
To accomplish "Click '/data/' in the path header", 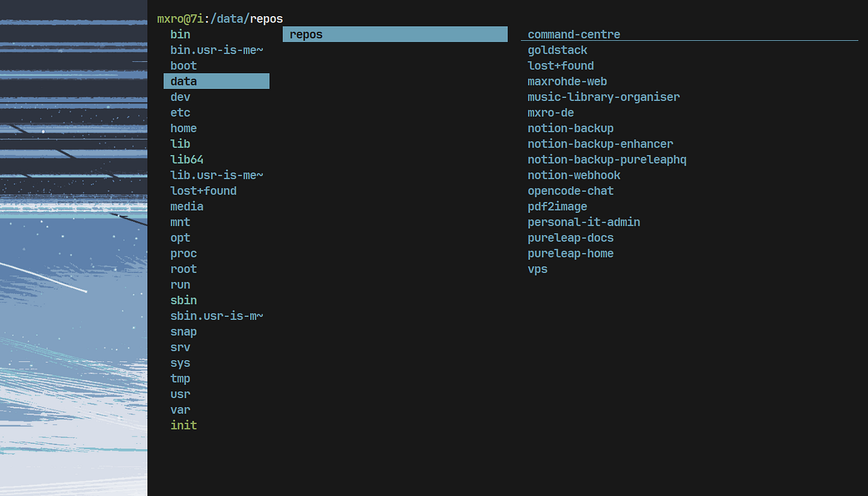I will click(x=230, y=19).
